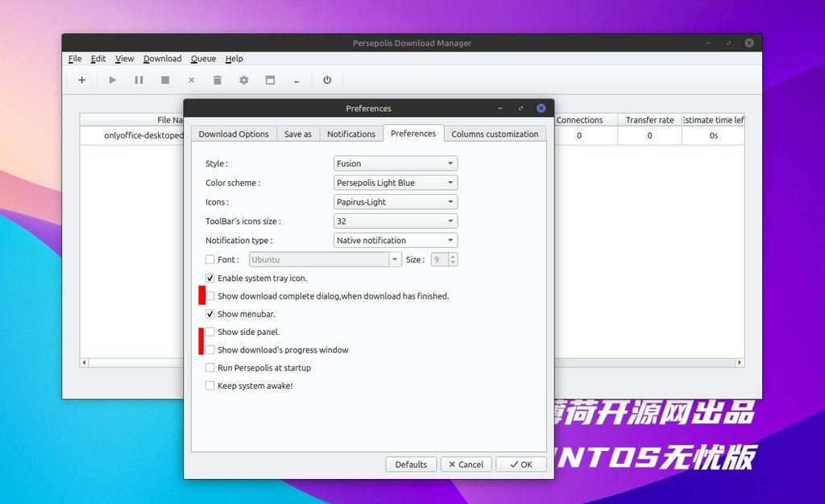Open the File menu
825x504 pixels.
[x=75, y=58]
